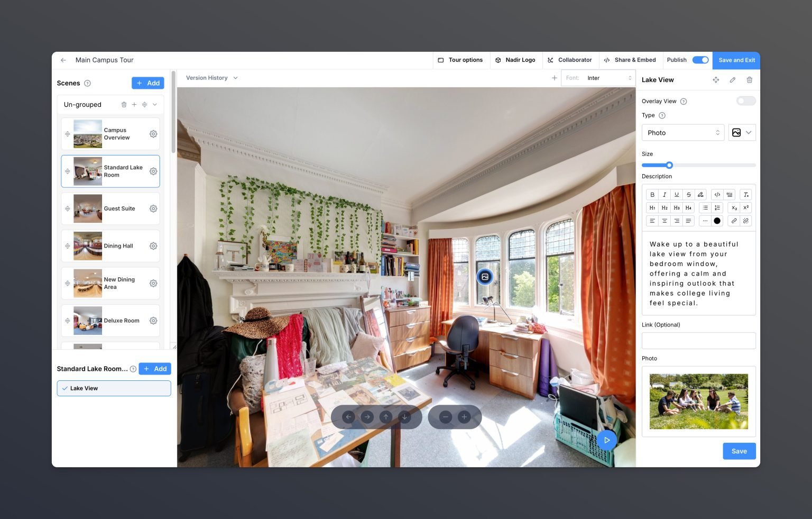The height and width of the screenshot is (519, 812).
Task: Click the pencil edit icon beside Lake View
Action: 732,80
